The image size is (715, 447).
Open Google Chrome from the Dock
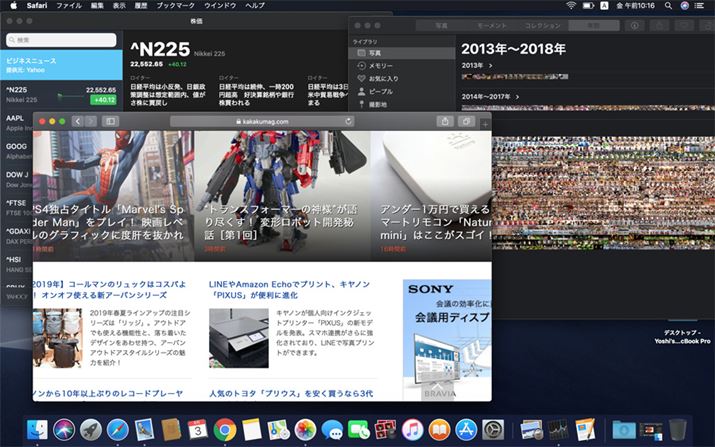coord(224,429)
